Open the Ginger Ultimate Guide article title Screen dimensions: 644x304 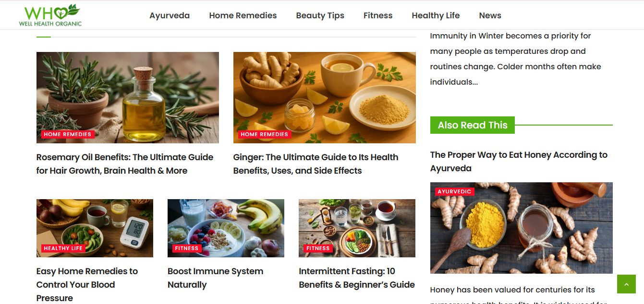point(316,164)
